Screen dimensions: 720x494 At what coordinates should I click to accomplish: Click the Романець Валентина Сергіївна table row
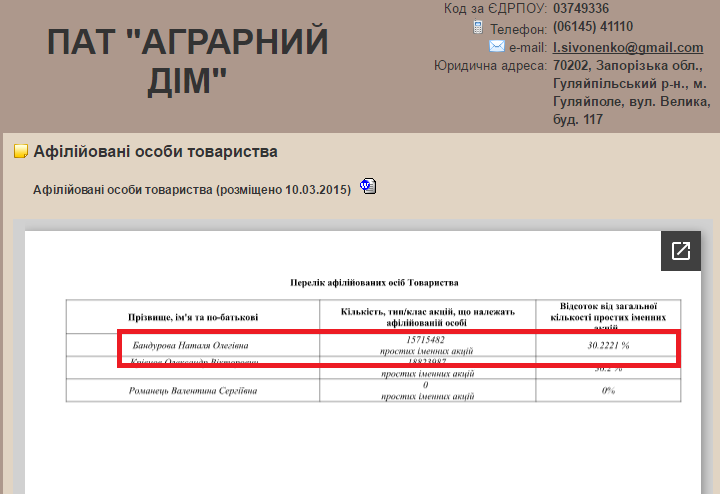tap(194, 390)
